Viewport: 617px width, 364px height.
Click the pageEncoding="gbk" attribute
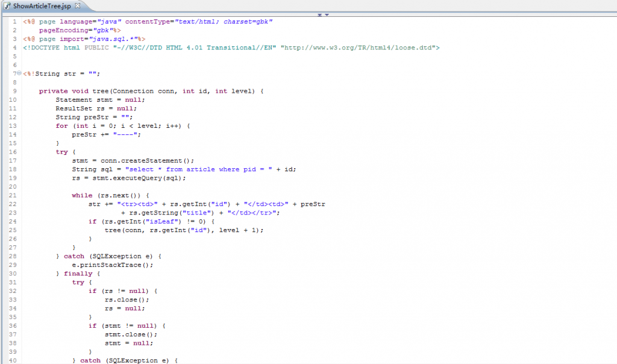pos(77,30)
